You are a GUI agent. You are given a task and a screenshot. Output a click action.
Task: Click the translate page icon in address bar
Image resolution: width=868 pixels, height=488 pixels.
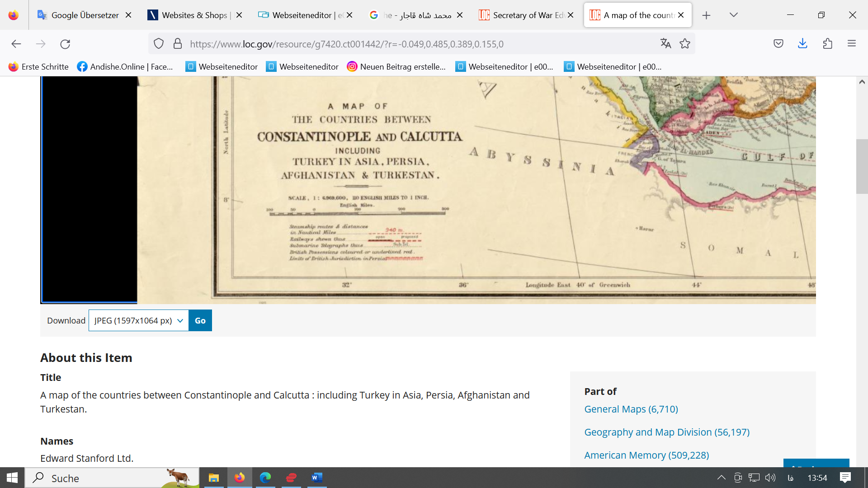tap(665, 43)
